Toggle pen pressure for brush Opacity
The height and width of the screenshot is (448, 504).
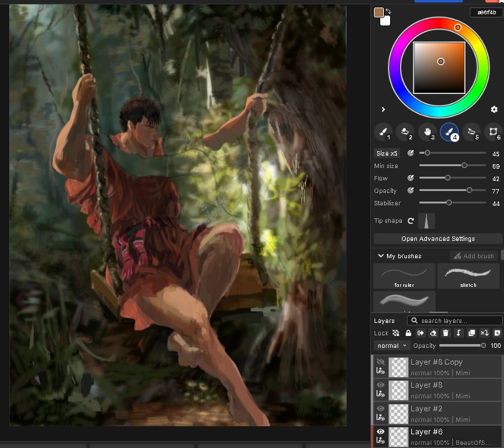pyautogui.click(x=411, y=190)
